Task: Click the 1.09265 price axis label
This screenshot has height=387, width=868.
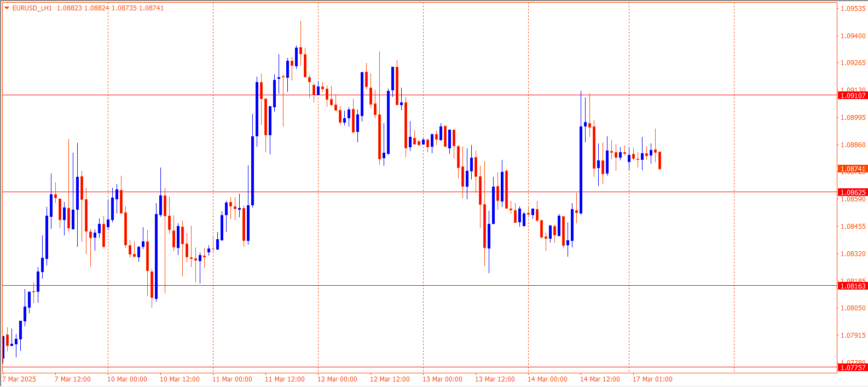Action: tap(853, 63)
